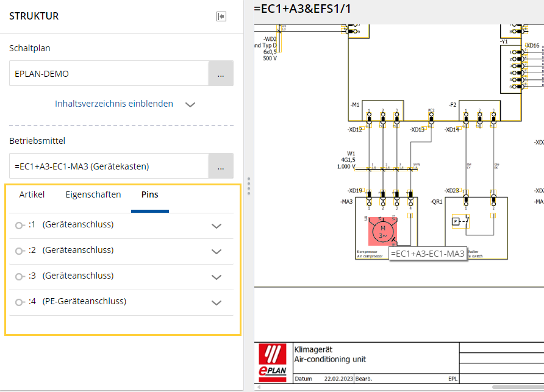Select row :1 (Geräteanschluss) text

pos(71,225)
